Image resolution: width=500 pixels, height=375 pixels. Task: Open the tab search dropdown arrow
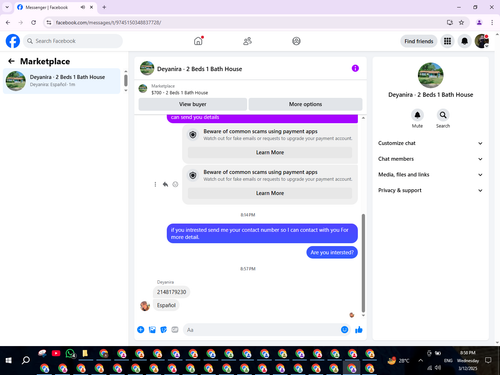click(7, 7)
